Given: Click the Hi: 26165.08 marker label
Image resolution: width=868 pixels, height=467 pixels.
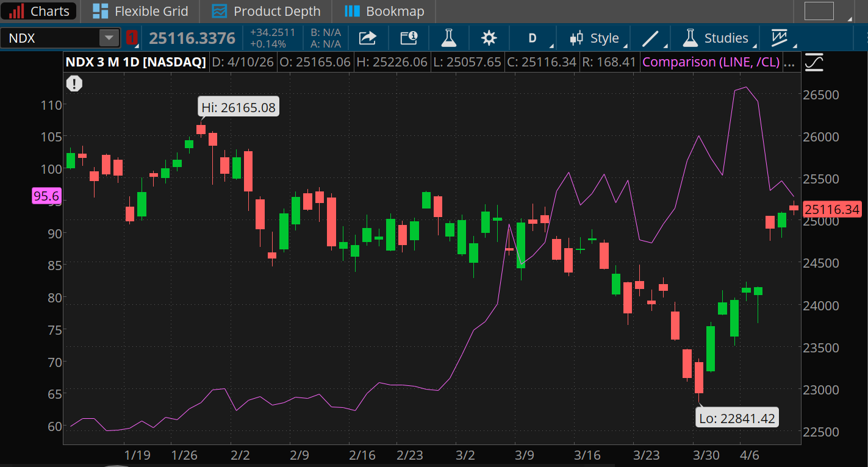Looking at the screenshot, I should tap(238, 106).
